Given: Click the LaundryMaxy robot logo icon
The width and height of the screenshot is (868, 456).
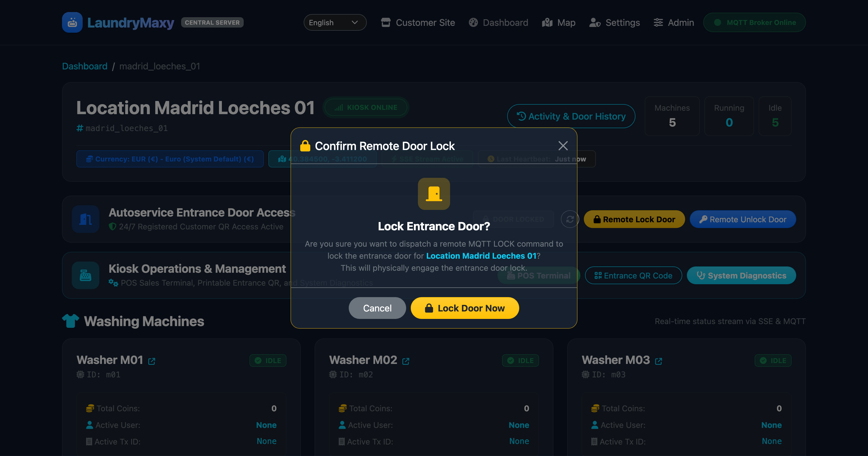Looking at the screenshot, I should tap(72, 23).
